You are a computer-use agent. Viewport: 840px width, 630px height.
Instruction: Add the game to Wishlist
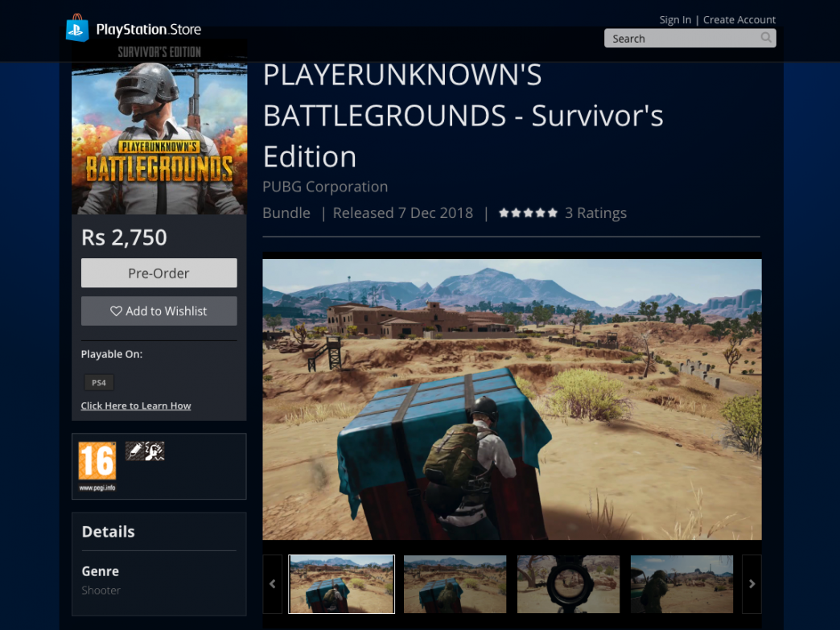coord(159,311)
